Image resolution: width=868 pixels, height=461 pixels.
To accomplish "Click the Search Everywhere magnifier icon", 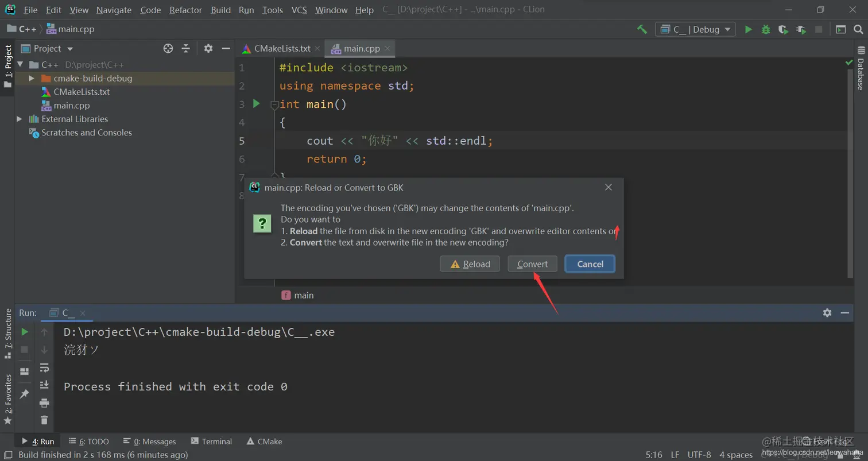I will point(859,29).
